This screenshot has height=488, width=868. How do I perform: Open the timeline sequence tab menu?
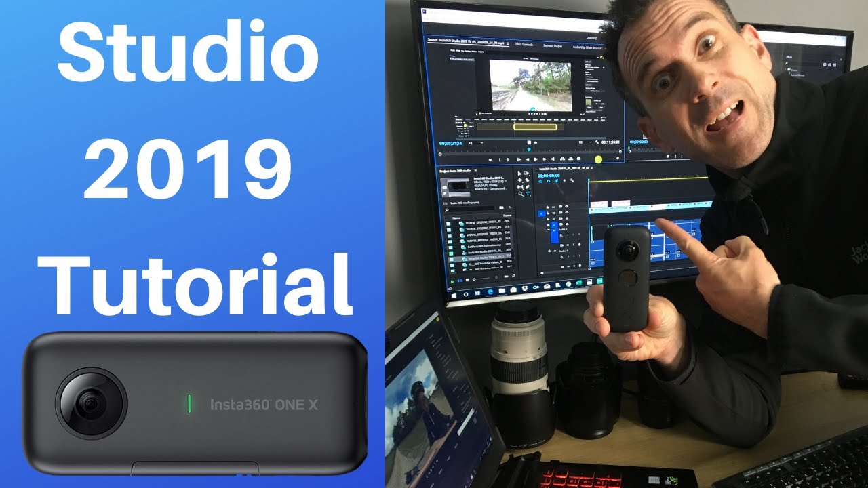pyautogui.click(x=592, y=168)
